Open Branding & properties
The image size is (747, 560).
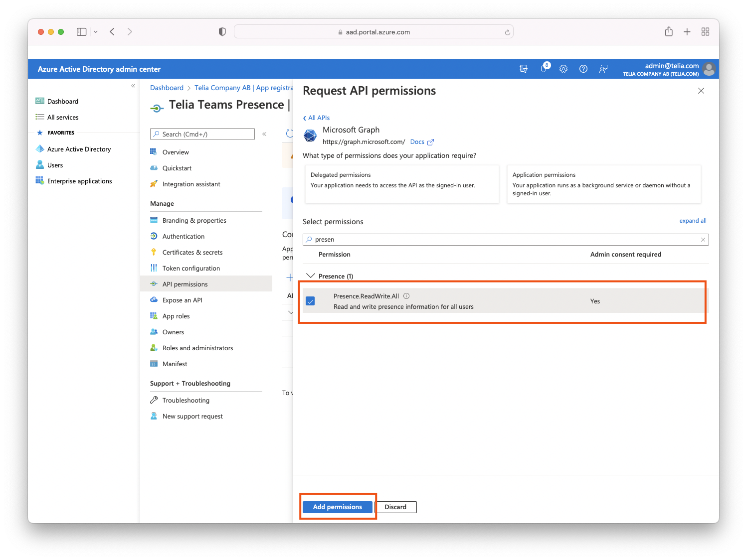(194, 220)
